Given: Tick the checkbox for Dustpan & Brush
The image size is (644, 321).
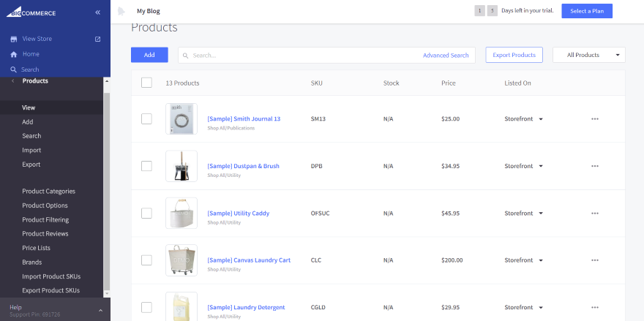Looking at the screenshot, I should (146, 166).
